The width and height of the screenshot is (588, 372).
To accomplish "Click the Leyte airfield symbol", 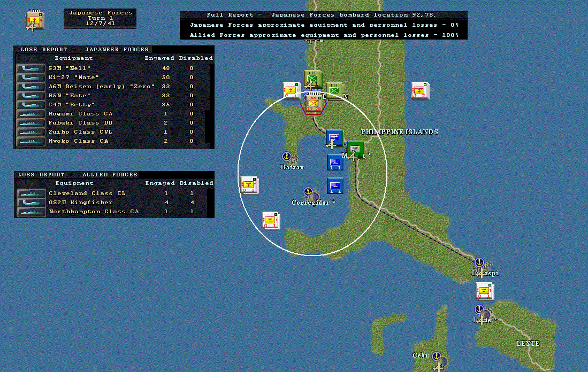I will click(x=480, y=320).
